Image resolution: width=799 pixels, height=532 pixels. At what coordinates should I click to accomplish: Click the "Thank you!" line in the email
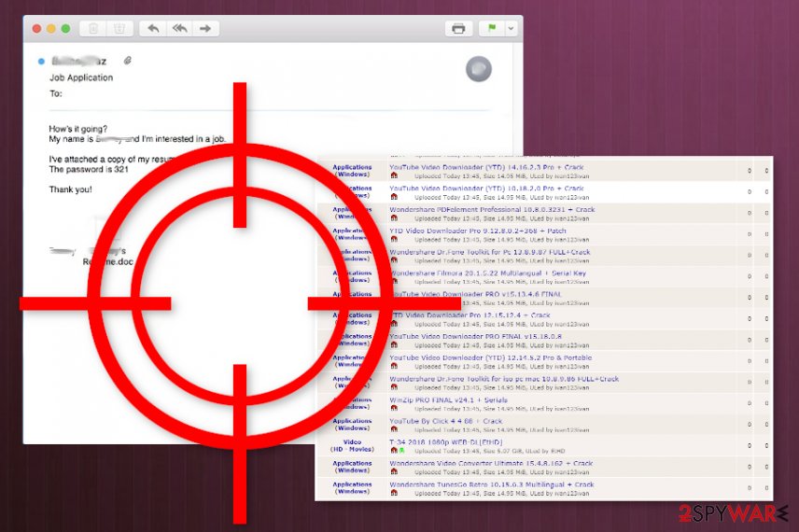click(70, 189)
